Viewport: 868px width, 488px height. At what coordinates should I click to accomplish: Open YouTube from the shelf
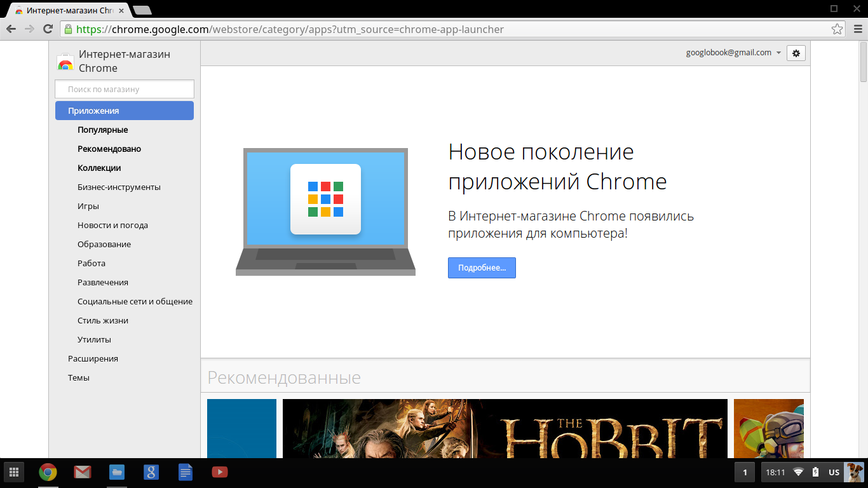point(220,472)
